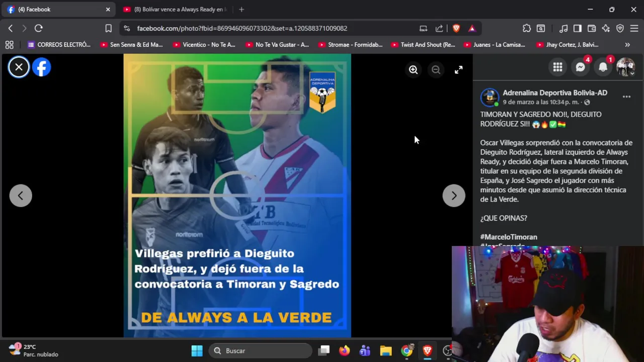Open Messenger chats
This screenshot has width=644, height=362.
tap(580, 67)
